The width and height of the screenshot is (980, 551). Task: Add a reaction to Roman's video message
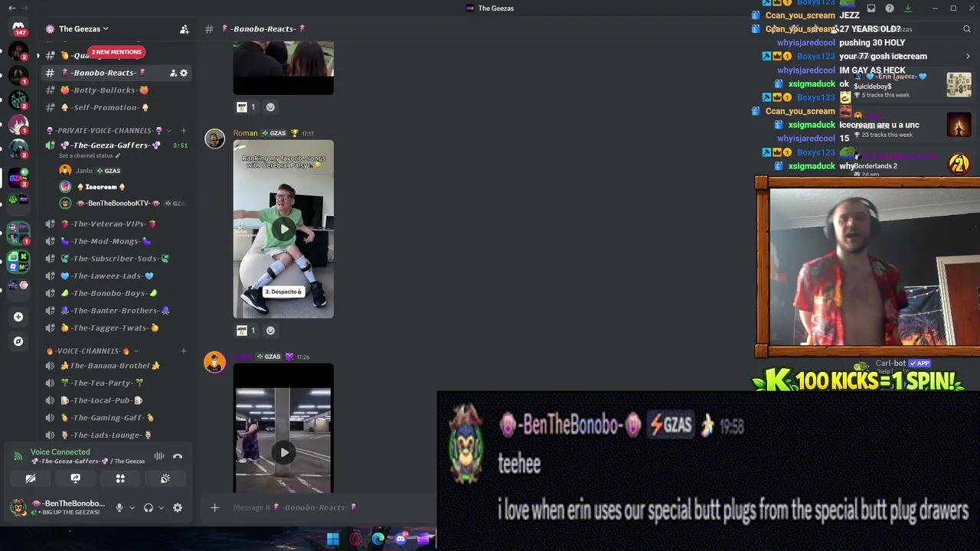[270, 331]
